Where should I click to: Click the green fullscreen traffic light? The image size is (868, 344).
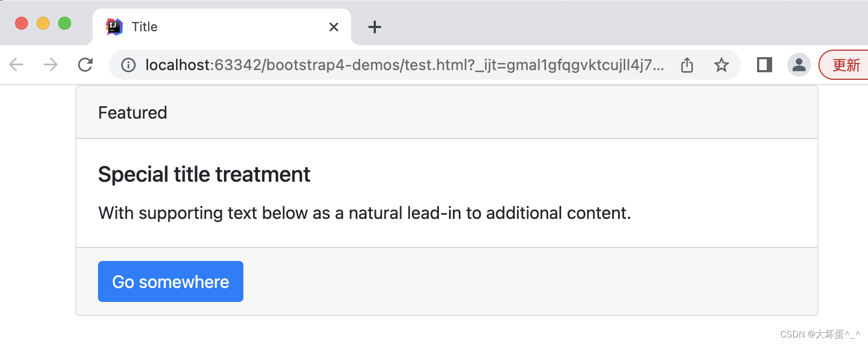(65, 23)
